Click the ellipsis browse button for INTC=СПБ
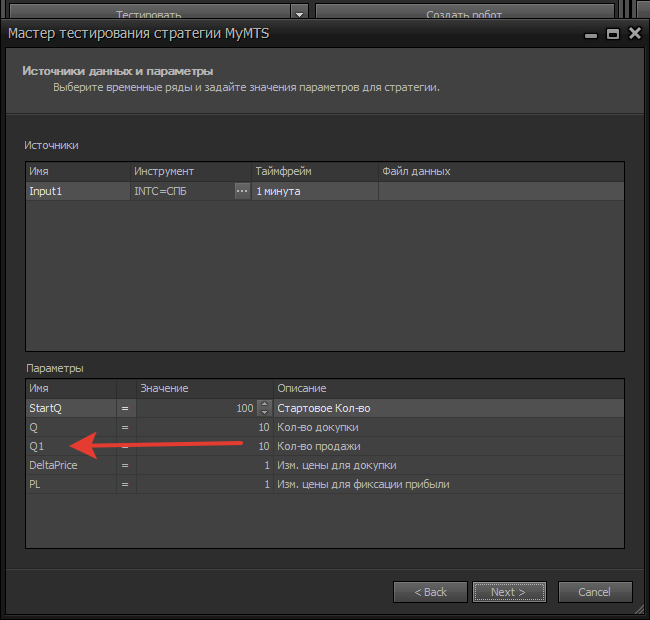The width and height of the screenshot is (650, 620). (x=241, y=191)
